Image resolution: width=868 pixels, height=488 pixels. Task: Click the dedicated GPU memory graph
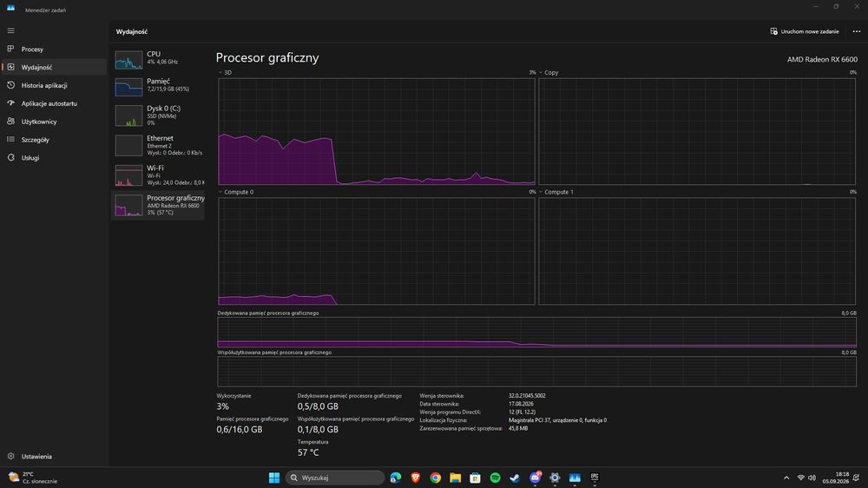[x=537, y=333]
